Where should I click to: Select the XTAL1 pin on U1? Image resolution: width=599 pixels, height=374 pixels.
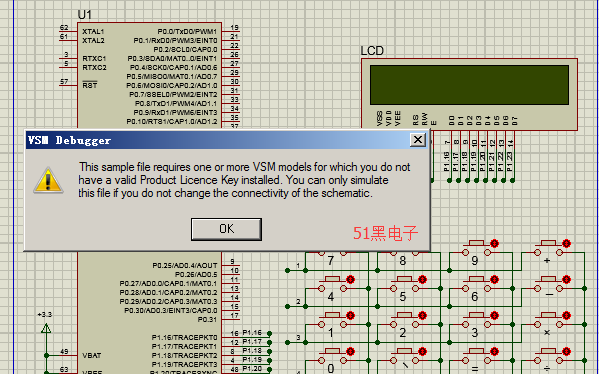93,31
